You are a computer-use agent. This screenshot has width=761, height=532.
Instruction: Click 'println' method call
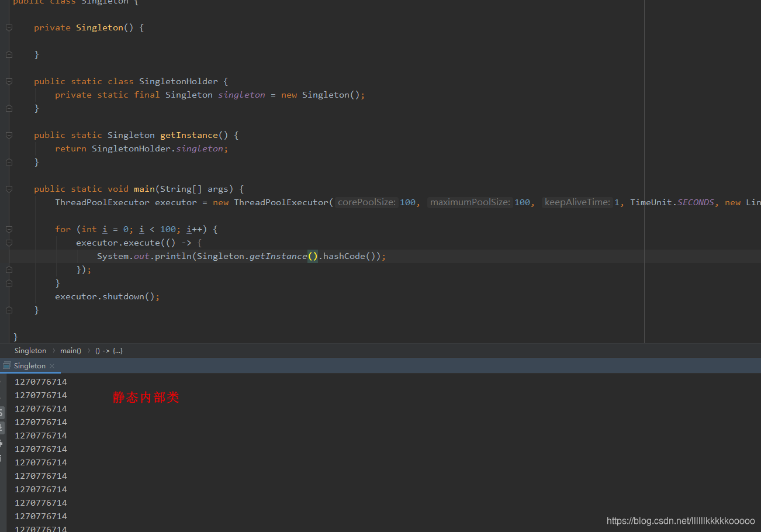click(x=173, y=256)
